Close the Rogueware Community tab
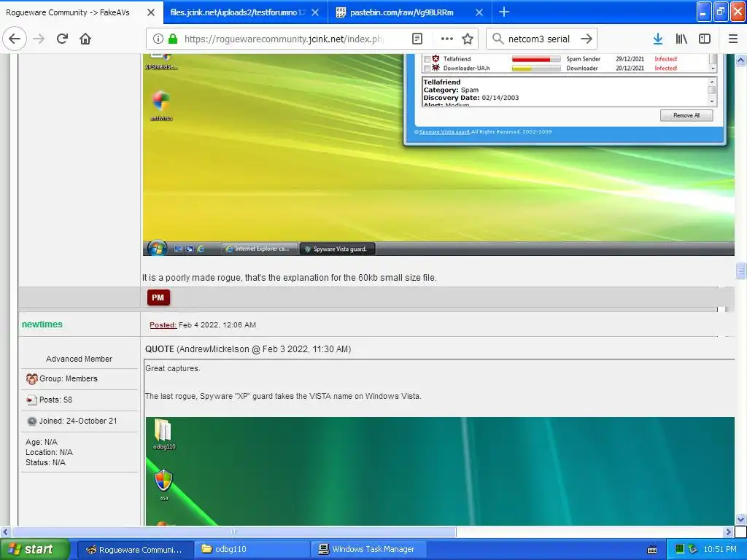 [150, 12]
